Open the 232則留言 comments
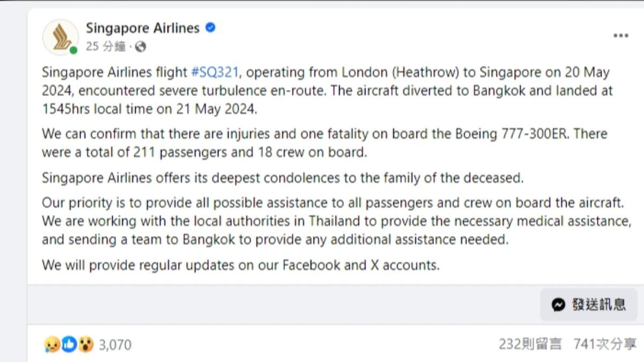The height and width of the screenshot is (362, 644). [530, 344]
